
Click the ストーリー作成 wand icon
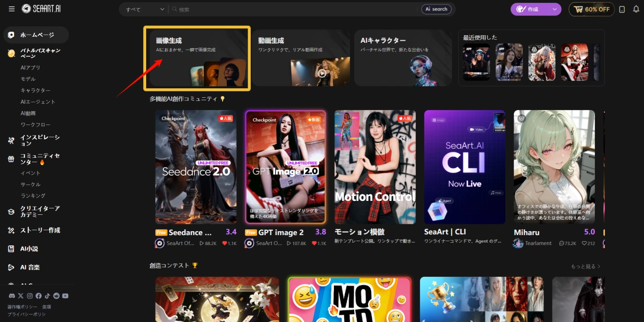11,230
